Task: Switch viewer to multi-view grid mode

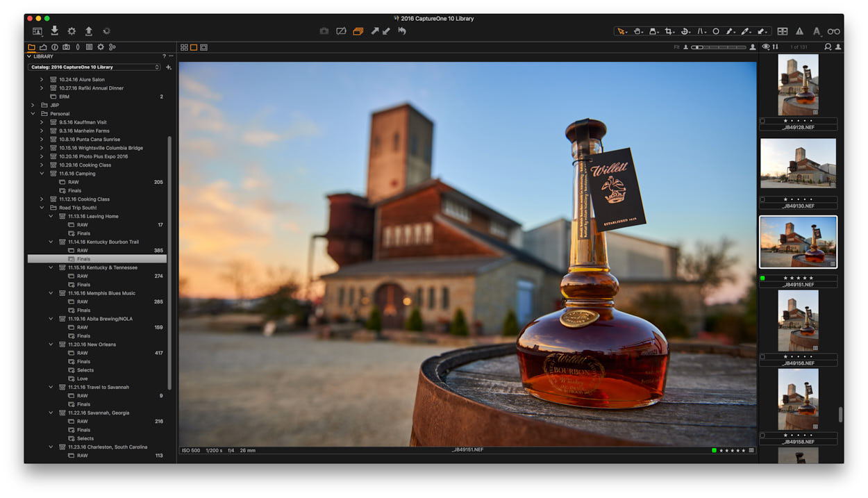Action: 184,47
